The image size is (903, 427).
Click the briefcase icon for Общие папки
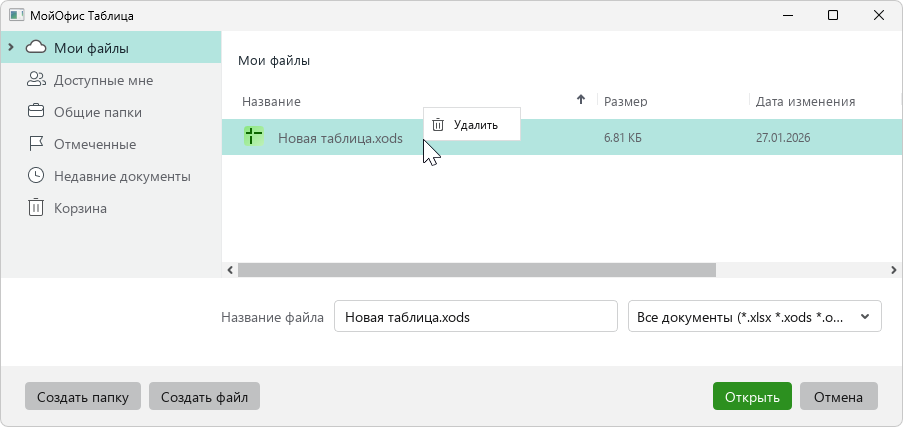coord(36,111)
